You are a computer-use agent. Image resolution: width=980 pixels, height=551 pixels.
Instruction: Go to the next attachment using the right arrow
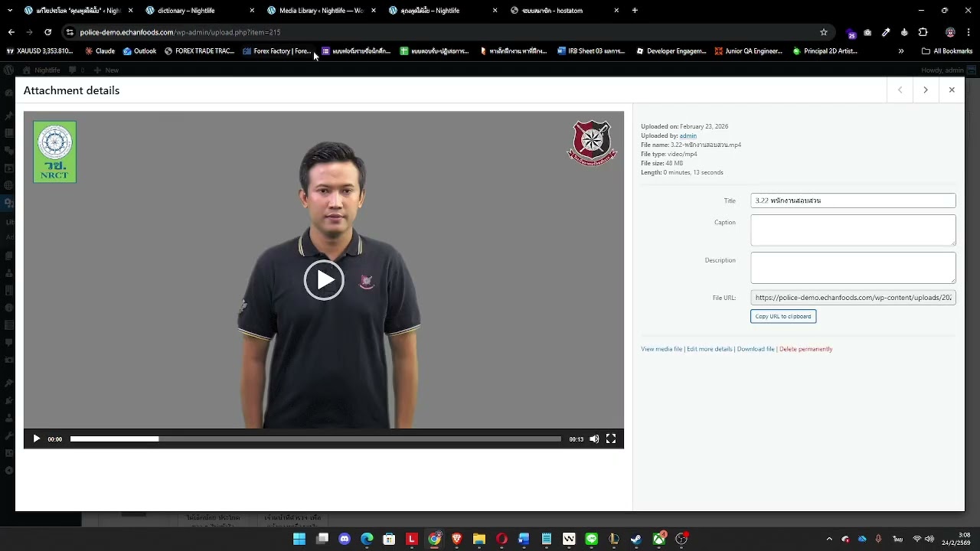tap(926, 90)
